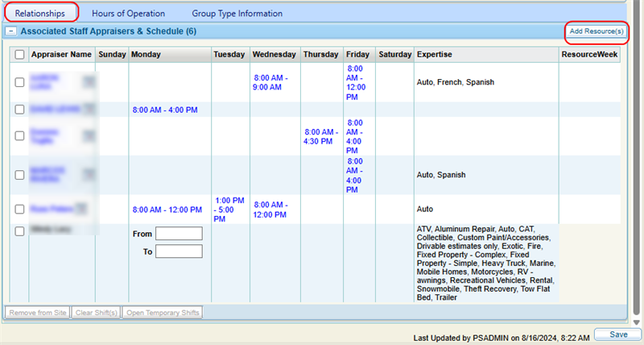Open Monday 8:00 AM - 12:00 PM shift
644x345 pixels.
click(x=167, y=210)
